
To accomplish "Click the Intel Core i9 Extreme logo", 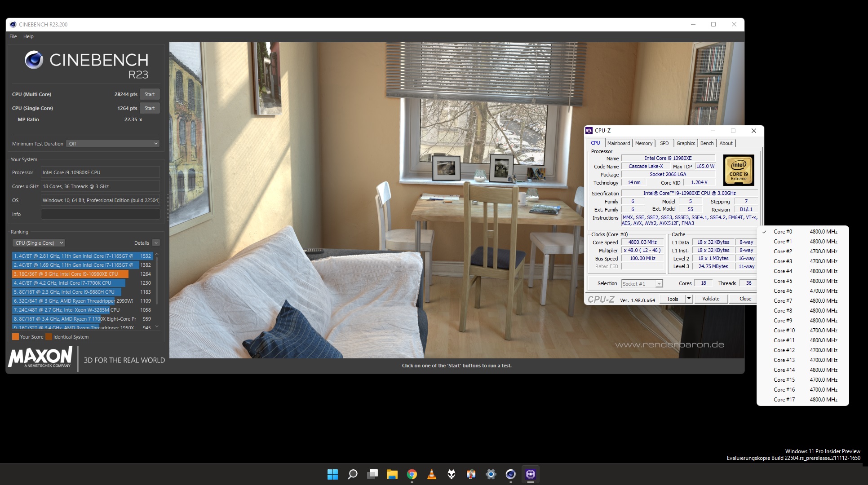I will (x=738, y=170).
